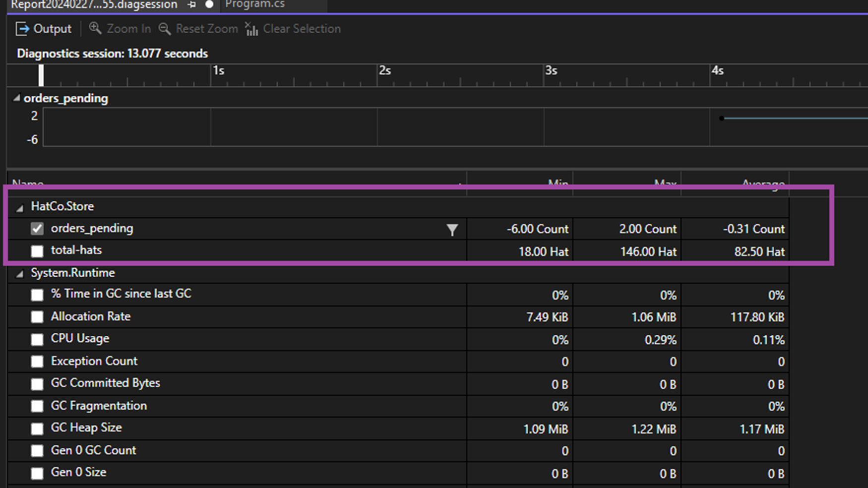Select the Report diagsession tab
The width and height of the screenshot is (868, 488).
(94, 4)
